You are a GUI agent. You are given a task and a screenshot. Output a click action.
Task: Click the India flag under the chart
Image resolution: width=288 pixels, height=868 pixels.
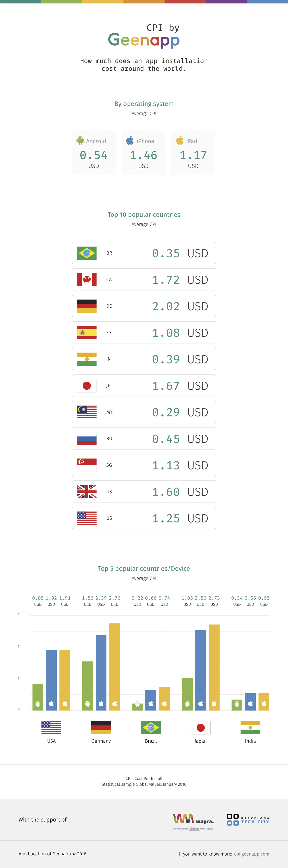tap(250, 727)
